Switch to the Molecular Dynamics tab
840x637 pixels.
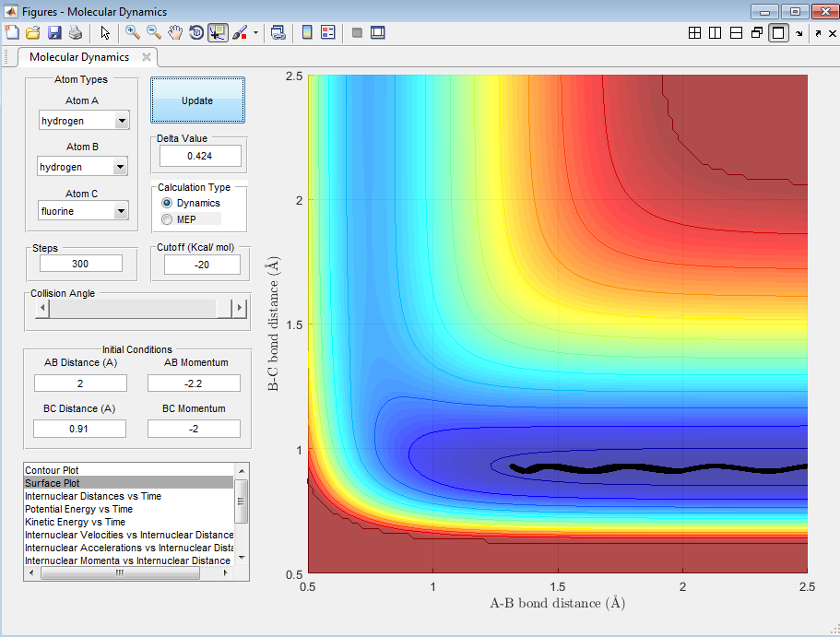click(79, 57)
